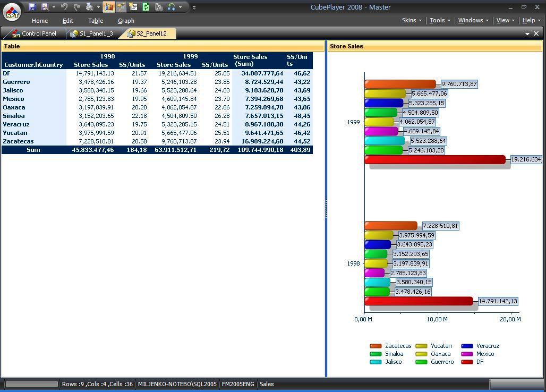
Task: Click the SPT application logo button
Action: point(12,12)
